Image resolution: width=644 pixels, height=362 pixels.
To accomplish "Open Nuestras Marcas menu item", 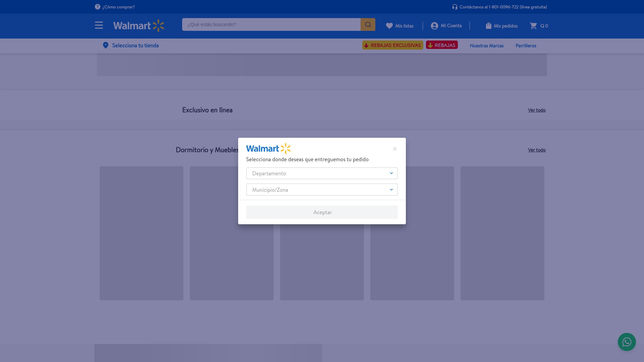I will pyautogui.click(x=487, y=46).
